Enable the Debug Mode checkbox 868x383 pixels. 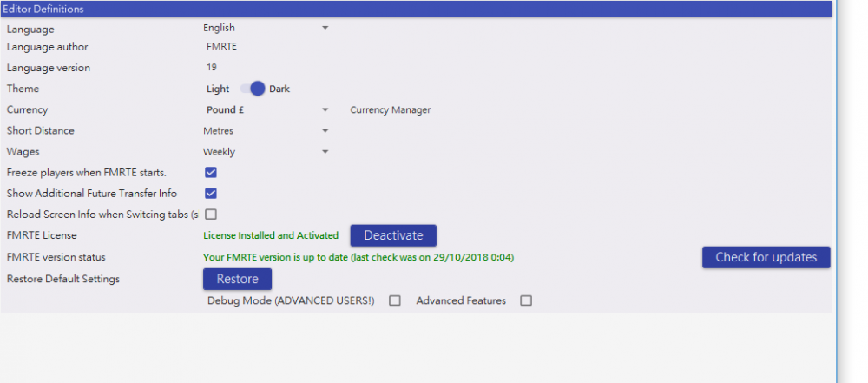coord(395,300)
